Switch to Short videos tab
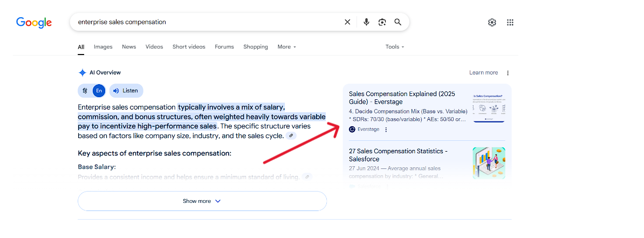This screenshot has height=238, width=644. click(x=189, y=47)
